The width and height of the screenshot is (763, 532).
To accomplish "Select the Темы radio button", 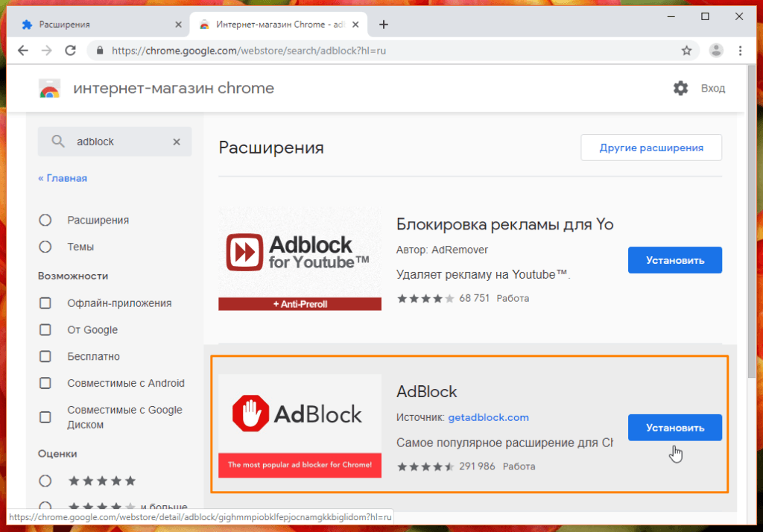I will pyautogui.click(x=45, y=247).
